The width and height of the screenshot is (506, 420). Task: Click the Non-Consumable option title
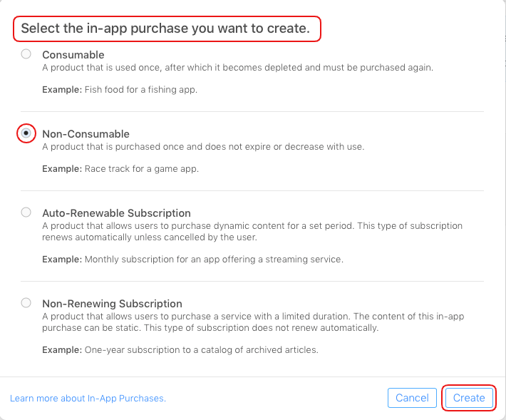point(86,134)
